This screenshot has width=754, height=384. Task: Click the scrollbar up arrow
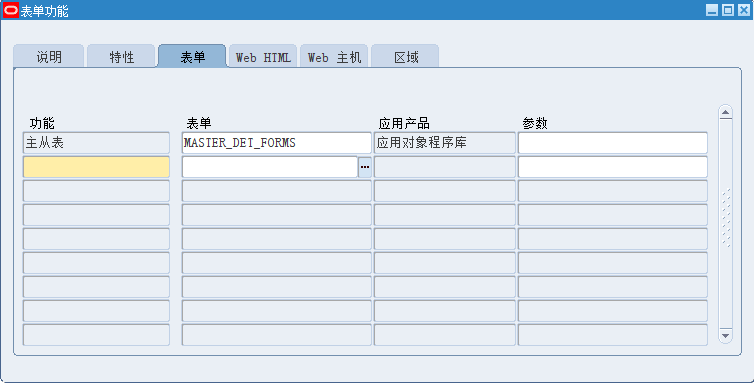(725, 112)
